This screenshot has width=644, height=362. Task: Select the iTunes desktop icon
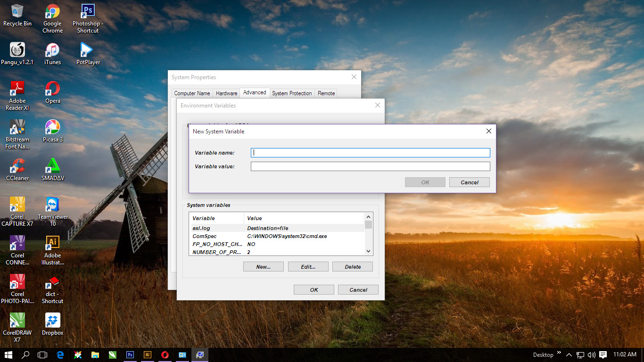(52, 53)
